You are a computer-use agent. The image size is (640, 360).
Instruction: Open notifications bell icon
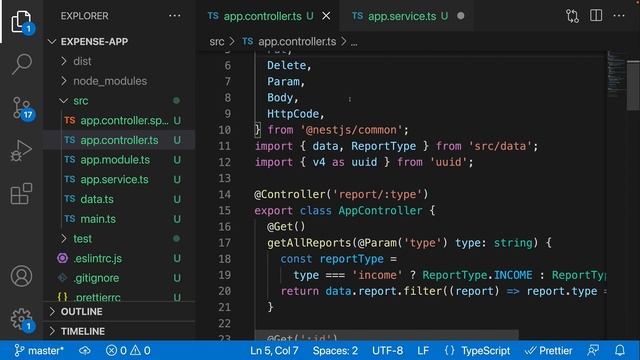620,350
